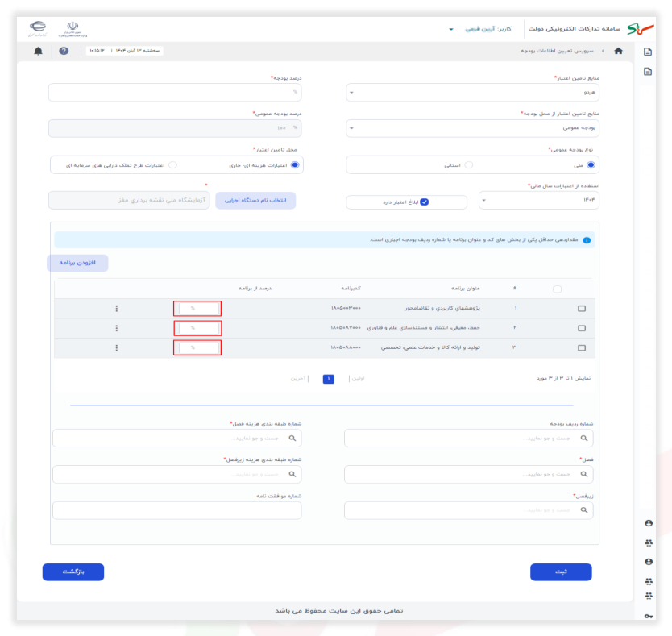This screenshot has height=636, width=672.
Task: Open the three-dot menu for حفظ، معرفی row
Action: point(117,328)
